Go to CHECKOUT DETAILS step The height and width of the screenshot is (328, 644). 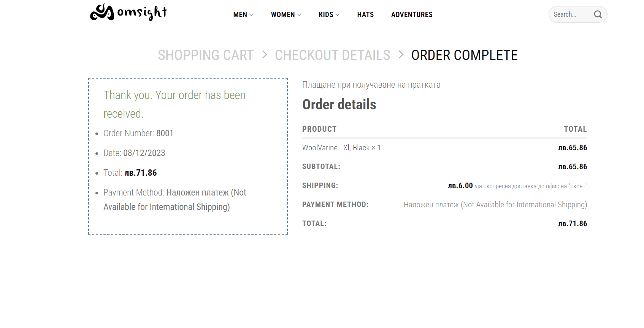(333, 55)
